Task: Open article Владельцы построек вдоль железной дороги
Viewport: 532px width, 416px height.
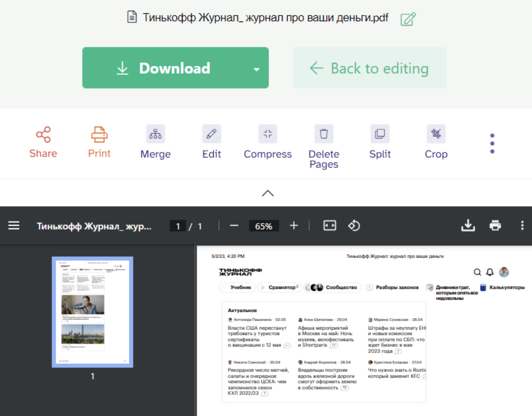Action: point(327,379)
